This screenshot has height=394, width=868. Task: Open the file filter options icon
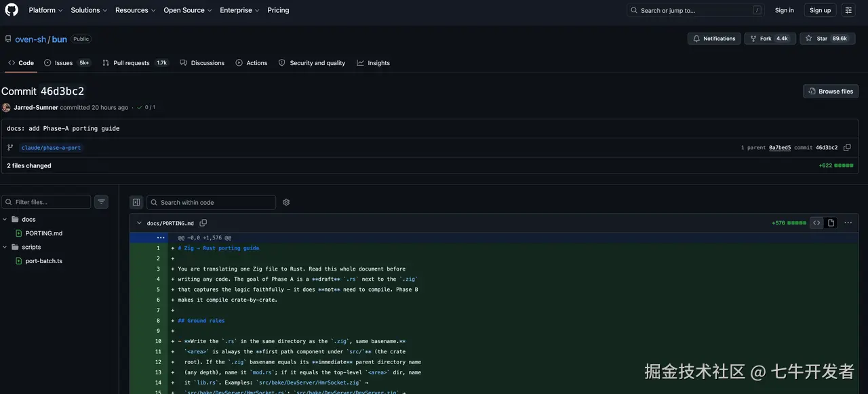coord(102,202)
